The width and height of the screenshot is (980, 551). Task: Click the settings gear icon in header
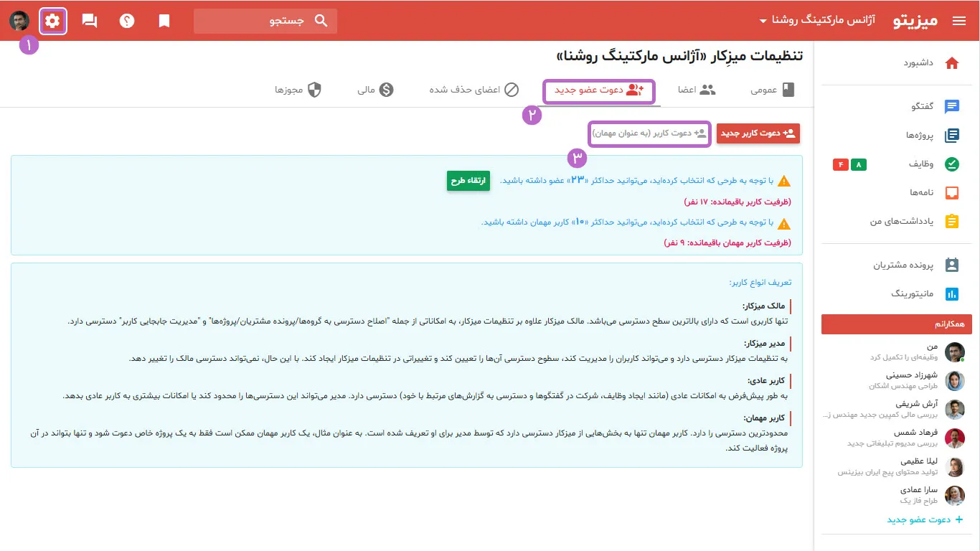coord(52,21)
